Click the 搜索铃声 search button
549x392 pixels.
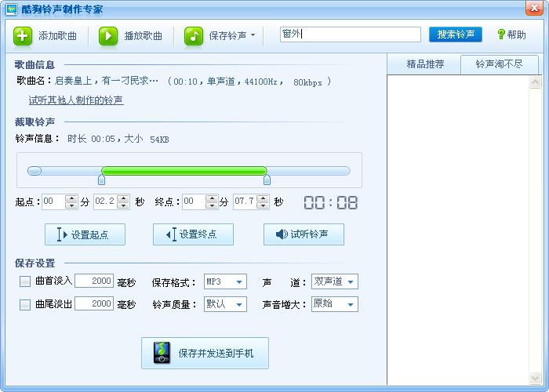pos(456,34)
